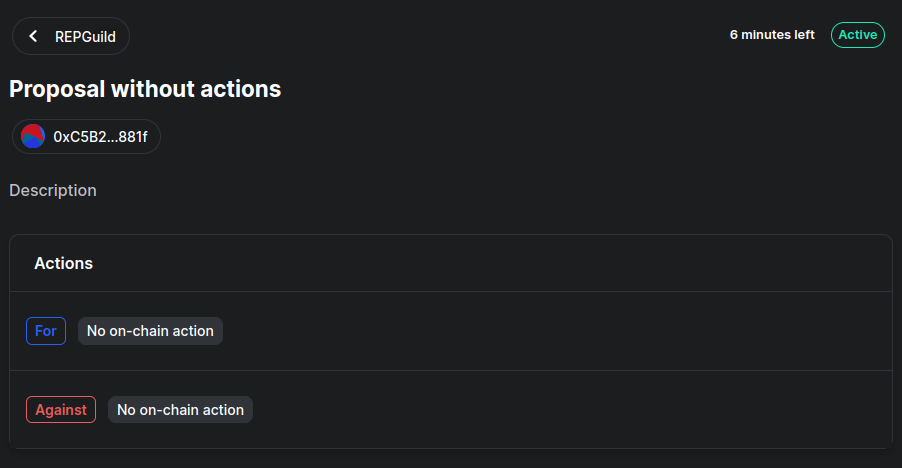Click blank space in the For row
This screenshot has width=902, height=468.
click(552, 331)
